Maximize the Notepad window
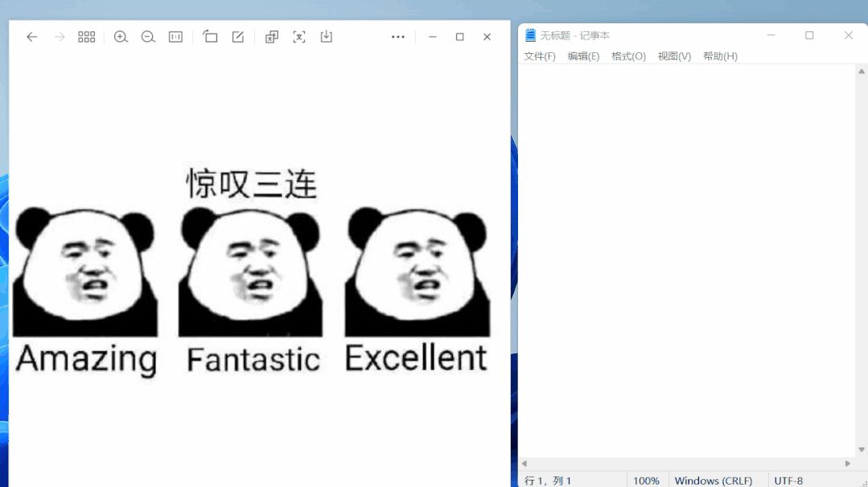The width and height of the screenshot is (868, 487). click(809, 35)
